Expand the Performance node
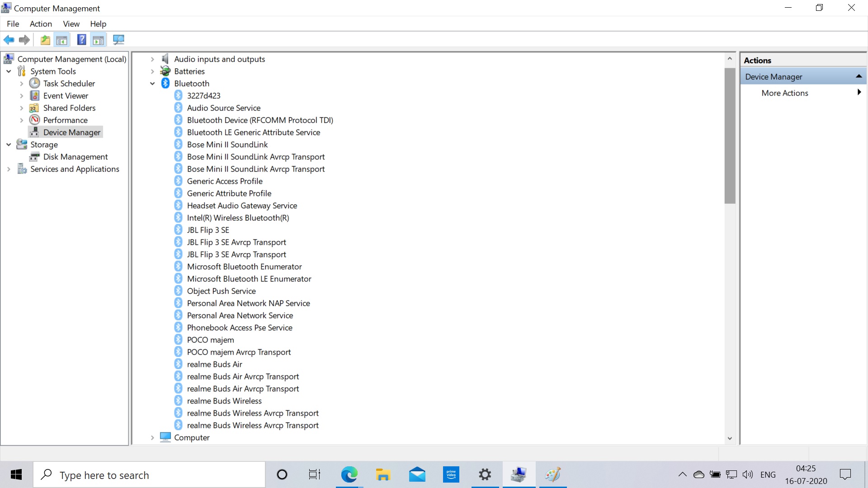This screenshot has width=868, height=488. coord(21,120)
